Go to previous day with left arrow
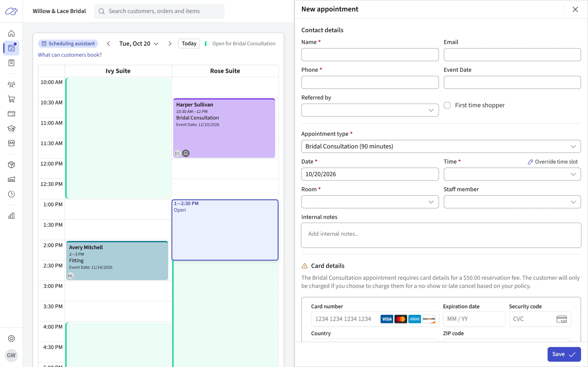This screenshot has width=588, height=367. coord(108,44)
